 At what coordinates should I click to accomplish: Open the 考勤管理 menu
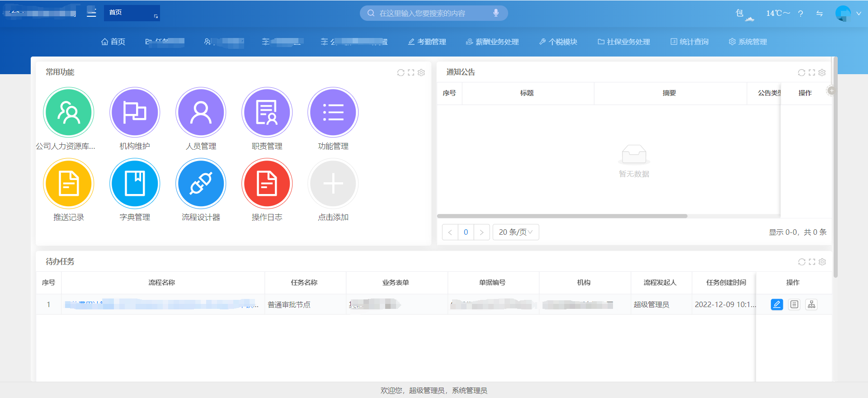(x=427, y=42)
